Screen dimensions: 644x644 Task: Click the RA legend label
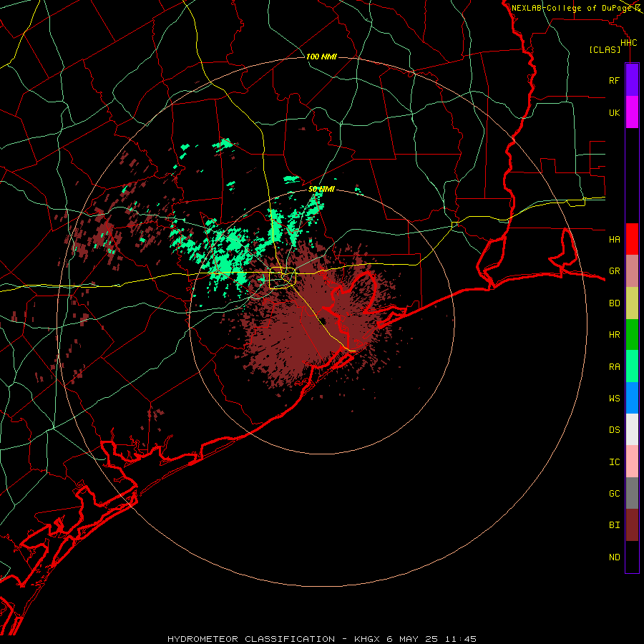click(x=615, y=367)
